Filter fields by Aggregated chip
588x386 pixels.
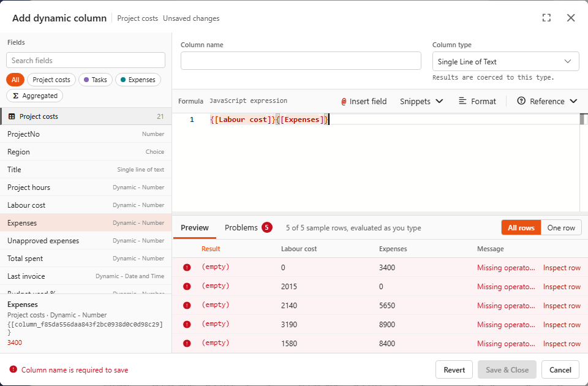34,96
